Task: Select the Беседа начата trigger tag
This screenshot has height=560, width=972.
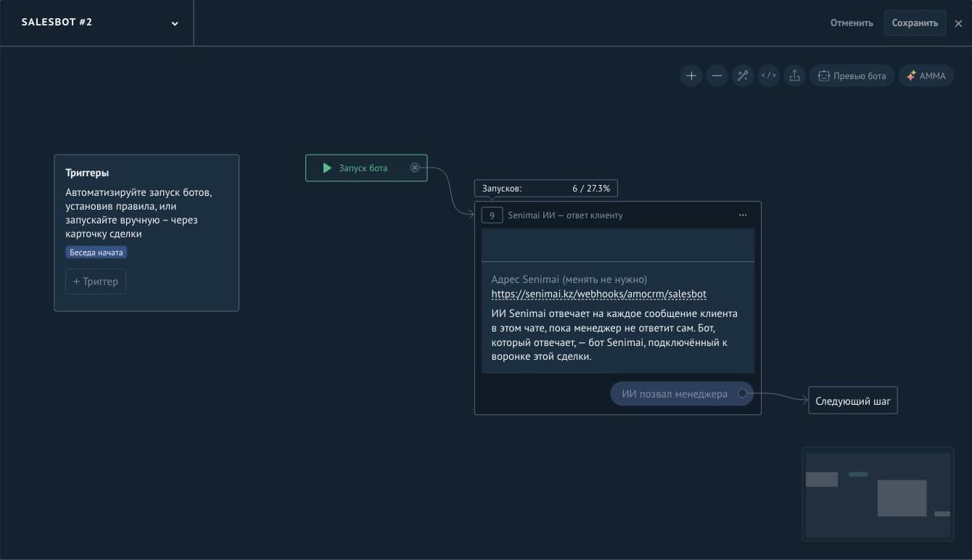Action: tap(96, 252)
